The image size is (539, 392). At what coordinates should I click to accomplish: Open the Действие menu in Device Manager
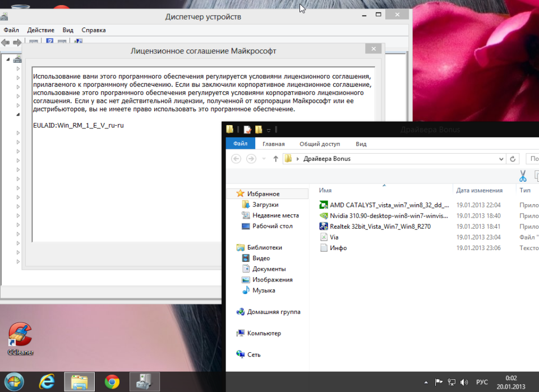tap(40, 30)
